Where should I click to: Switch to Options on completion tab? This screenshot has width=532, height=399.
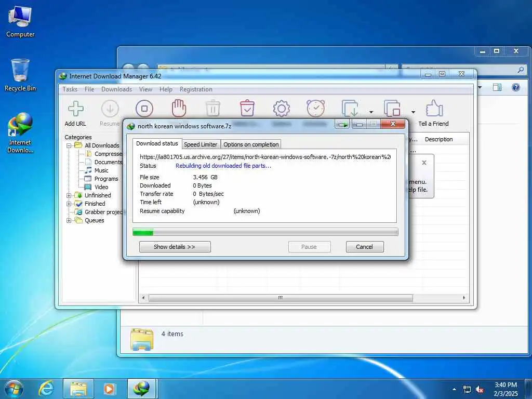pos(251,144)
